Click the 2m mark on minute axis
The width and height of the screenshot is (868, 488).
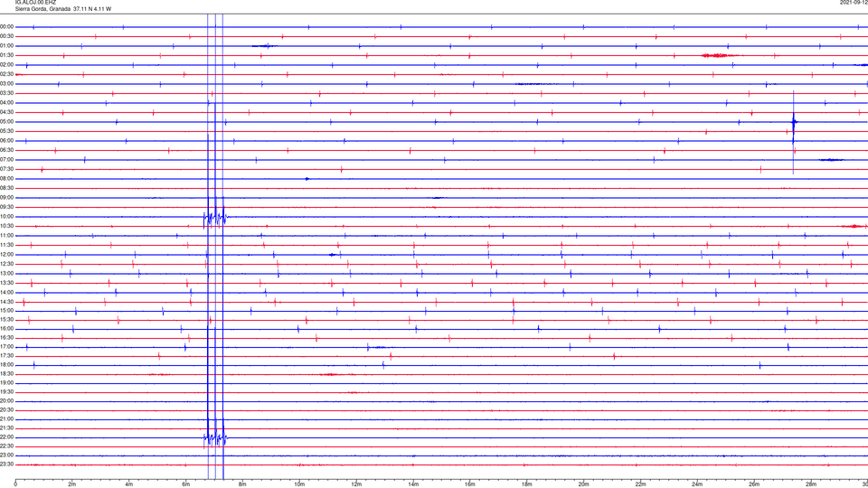[72, 484]
